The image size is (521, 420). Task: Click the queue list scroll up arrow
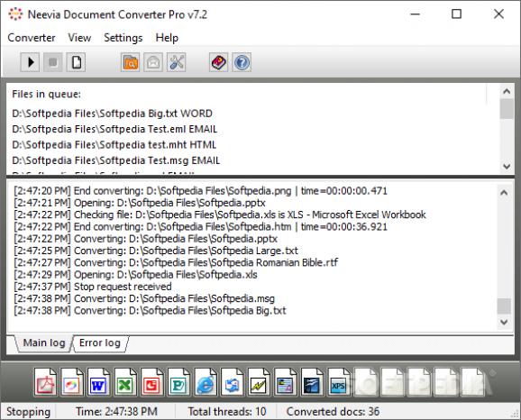point(507,91)
